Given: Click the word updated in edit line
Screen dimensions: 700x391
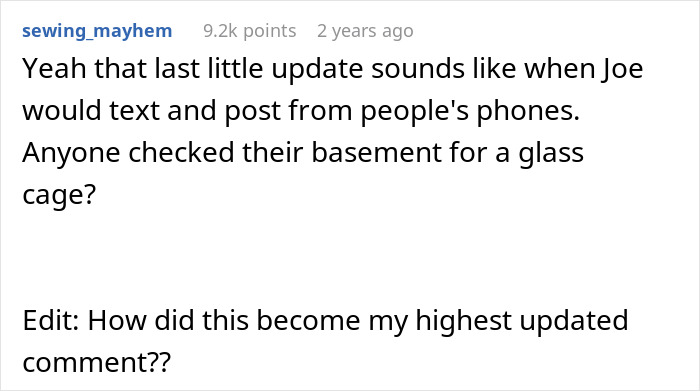Looking at the screenshot, I should 574,321.
